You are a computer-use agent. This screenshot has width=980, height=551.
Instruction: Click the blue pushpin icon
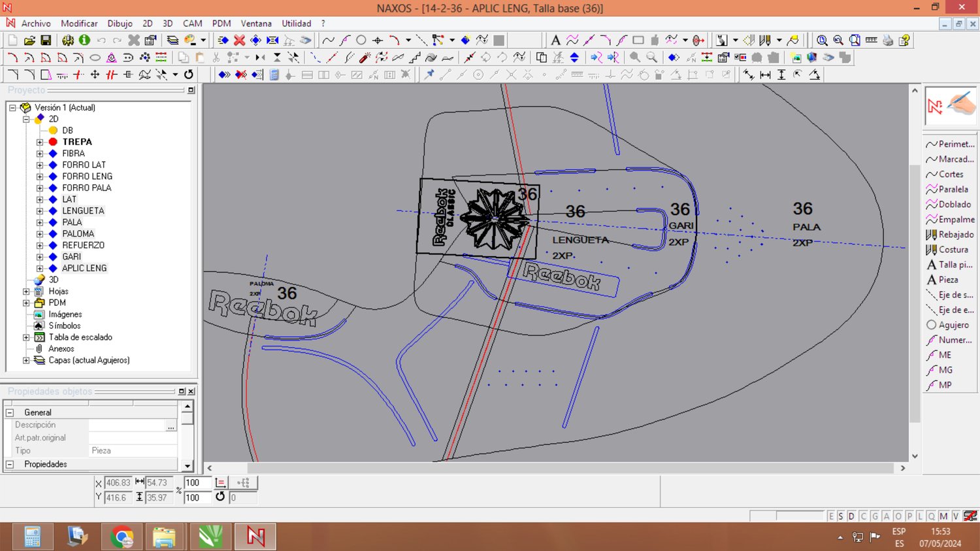[x=429, y=75]
